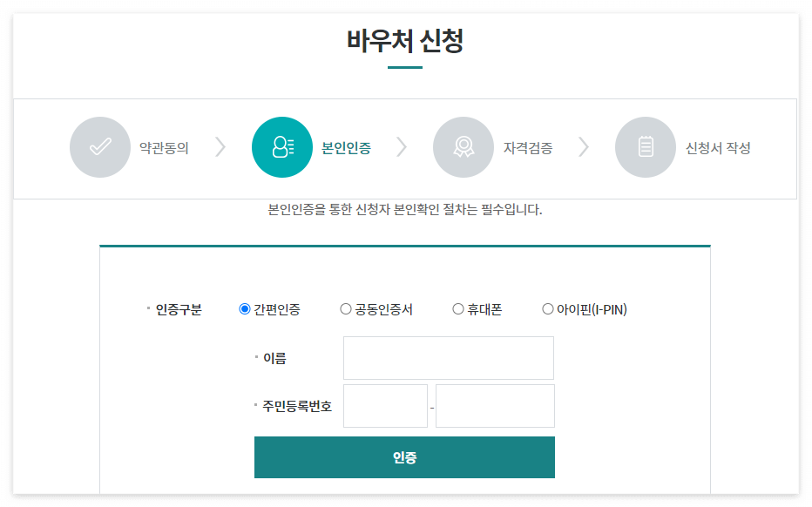
Task: Click the 이름 field label
Action: 274,358
